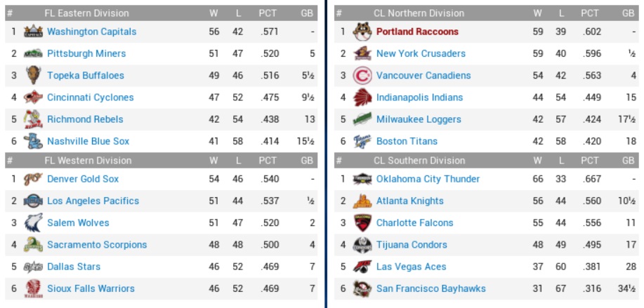The width and height of the screenshot is (644, 308).
Task: Select the Los Angeles Pacifics link
Action: pos(93,201)
